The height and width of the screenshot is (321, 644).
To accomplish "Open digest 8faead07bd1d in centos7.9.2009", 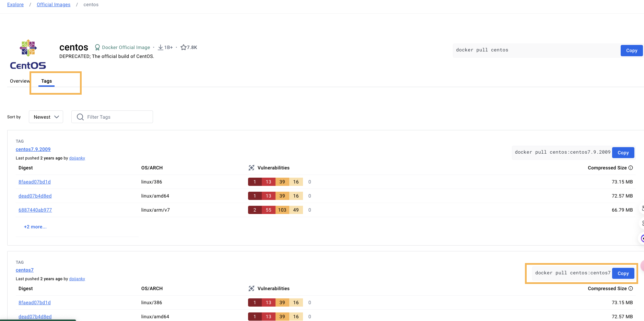I will point(35,182).
